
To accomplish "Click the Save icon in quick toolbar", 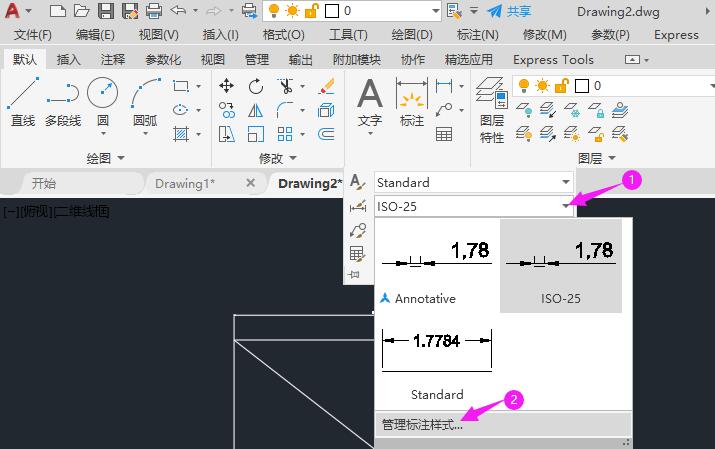I will coord(106,11).
